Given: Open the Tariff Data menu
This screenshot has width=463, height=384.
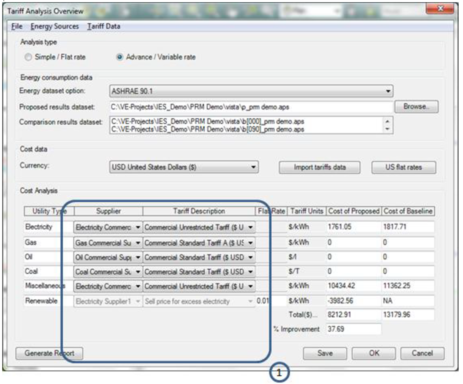Looking at the screenshot, I should click(104, 26).
